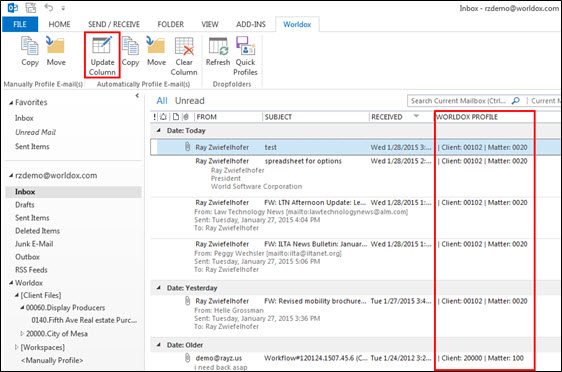Open the Drafts folder
Image resolution: width=562 pixels, height=372 pixels.
coord(25,205)
